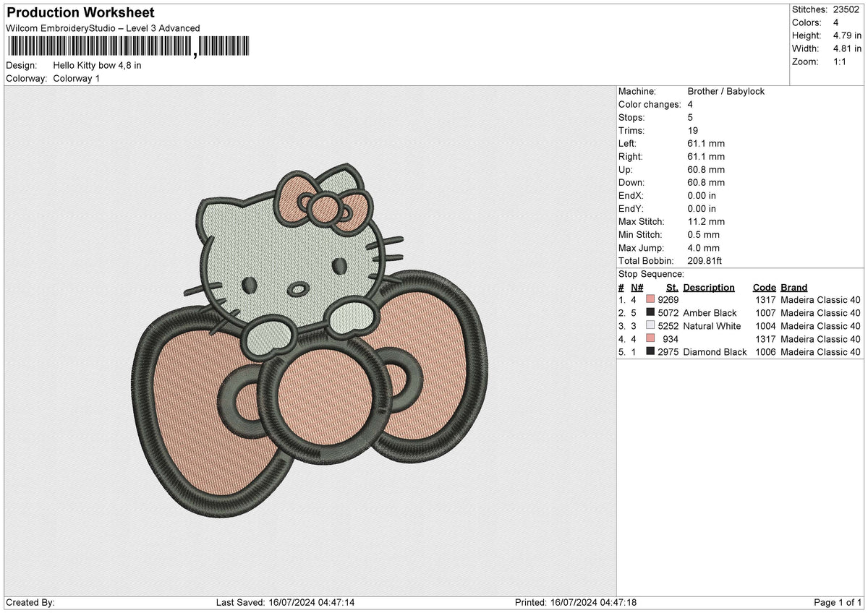The width and height of the screenshot is (868, 613).
Task: Click the "St." column header
Action: pos(672,287)
